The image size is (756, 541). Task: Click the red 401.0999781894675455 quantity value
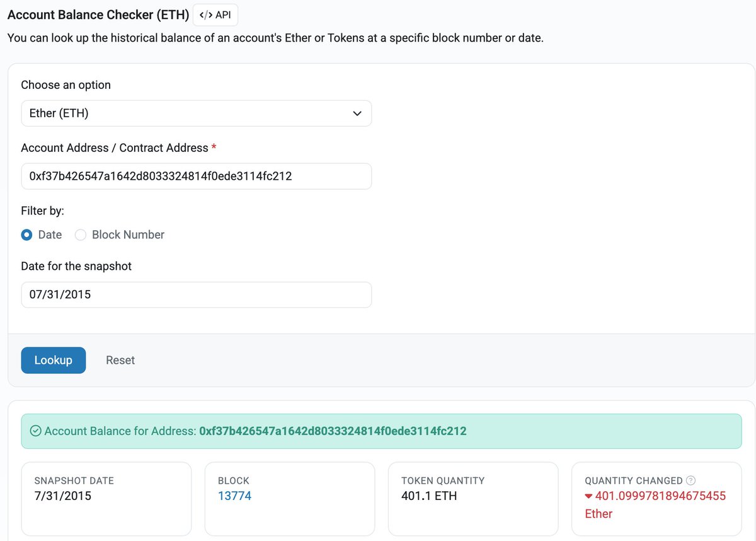660,496
